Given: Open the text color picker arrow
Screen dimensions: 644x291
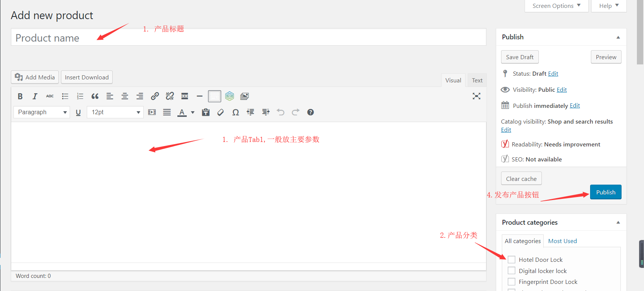Looking at the screenshot, I should click(193, 112).
